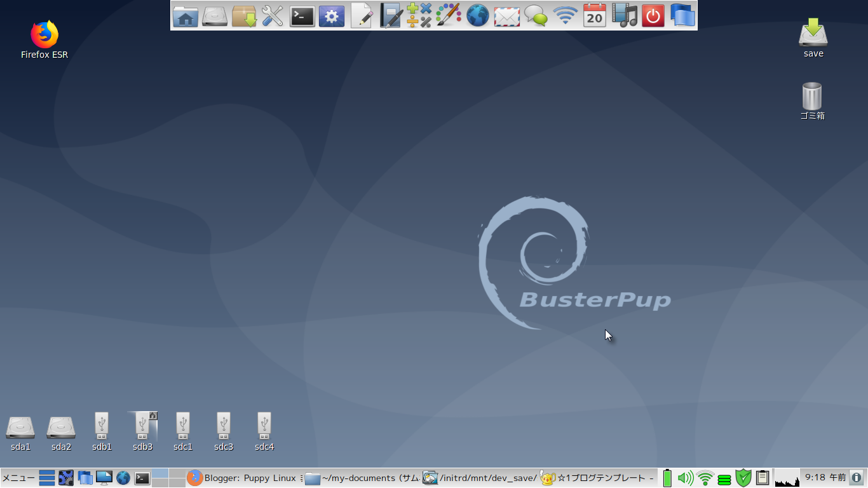Open the calendar icon showing 20
868x488 pixels.
tap(595, 16)
